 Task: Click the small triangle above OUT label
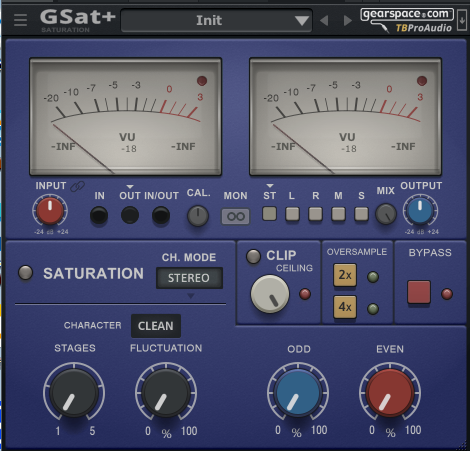pyautogui.click(x=130, y=187)
